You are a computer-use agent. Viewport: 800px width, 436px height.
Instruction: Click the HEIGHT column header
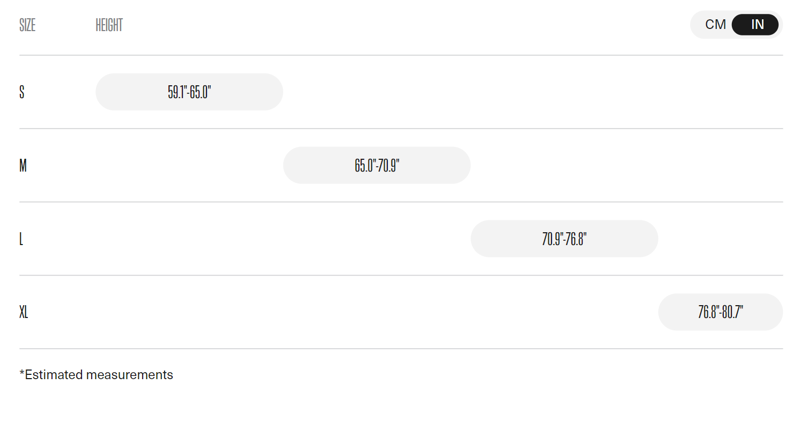pos(109,25)
